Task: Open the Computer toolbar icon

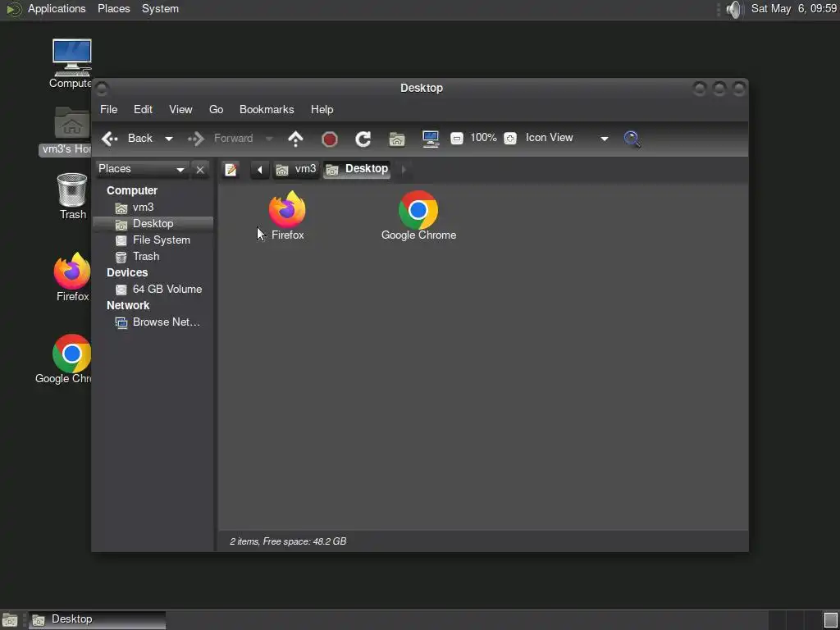Action: click(x=431, y=139)
